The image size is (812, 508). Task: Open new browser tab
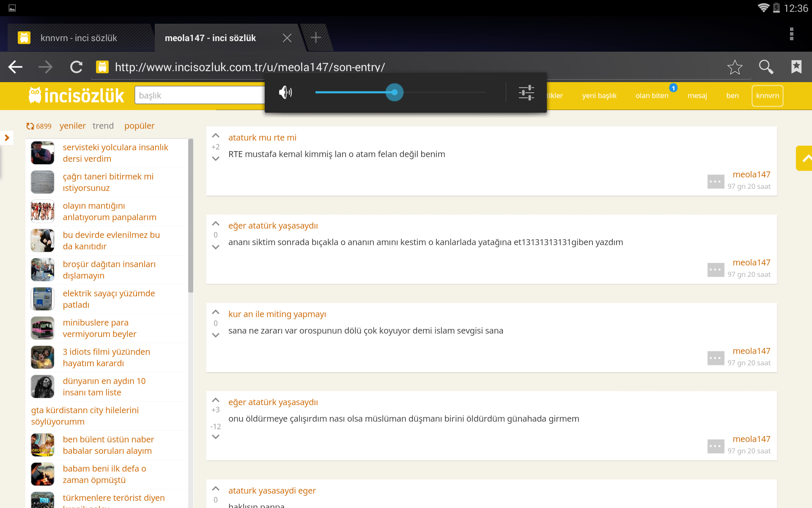(315, 38)
